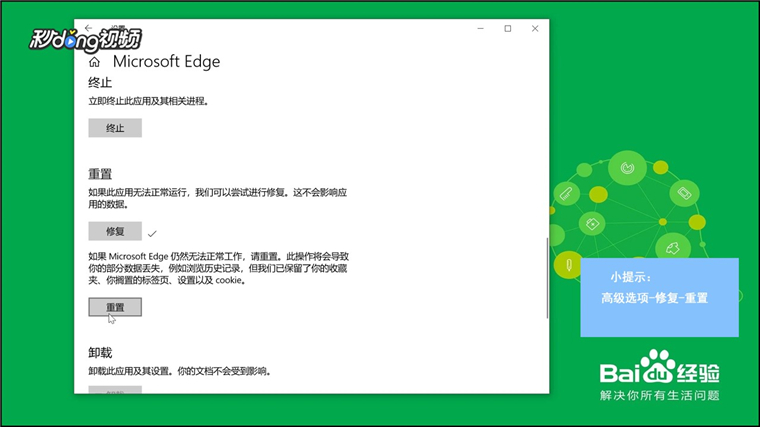Click the 重置 reset button
The width and height of the screenshot is (760, 427).
click(115, 307)
